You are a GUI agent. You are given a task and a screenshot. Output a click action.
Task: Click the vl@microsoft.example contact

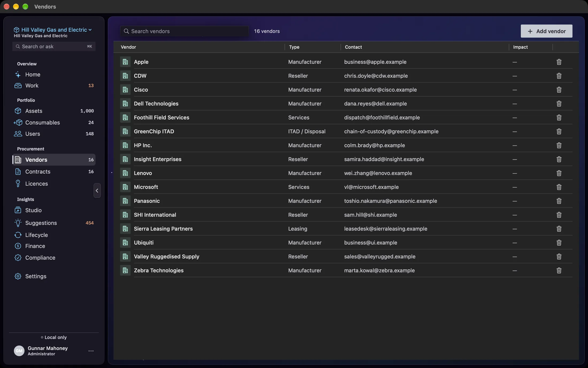point(371,187)
